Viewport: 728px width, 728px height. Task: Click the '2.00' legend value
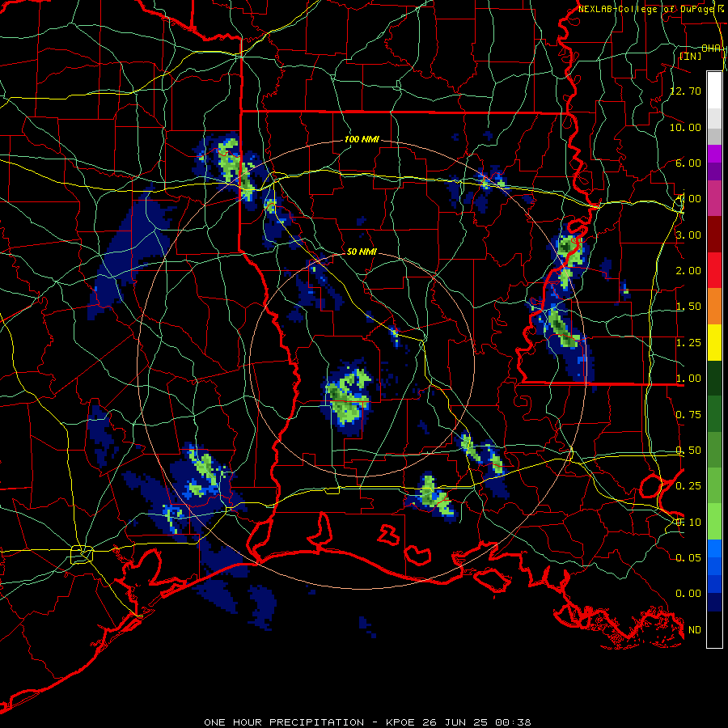pyautogui.click(x=688, y=271)
